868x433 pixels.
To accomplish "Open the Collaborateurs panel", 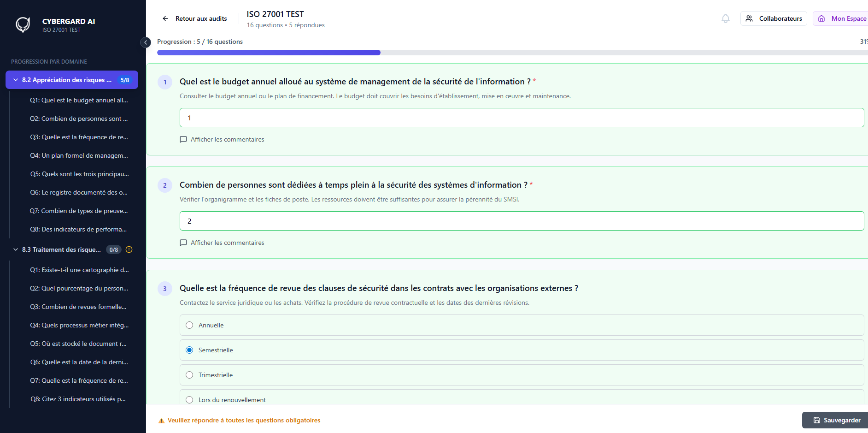I will coord(774,18).
